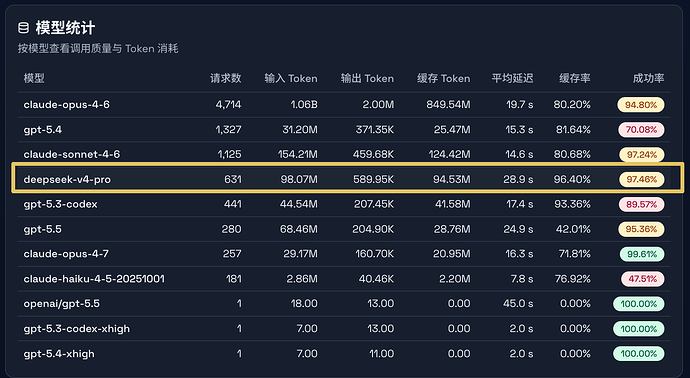Click the 93.36% cache rate value

pos(573,204)
